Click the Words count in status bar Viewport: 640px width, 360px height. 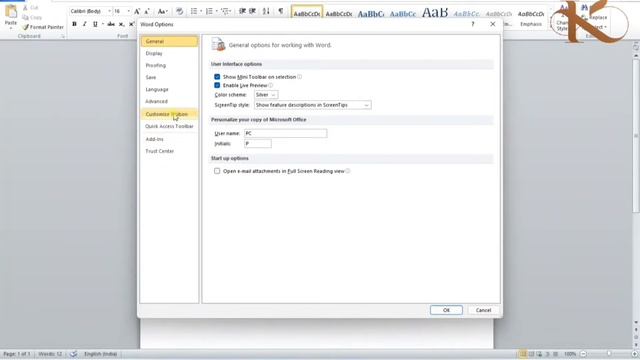click(50, 354)
